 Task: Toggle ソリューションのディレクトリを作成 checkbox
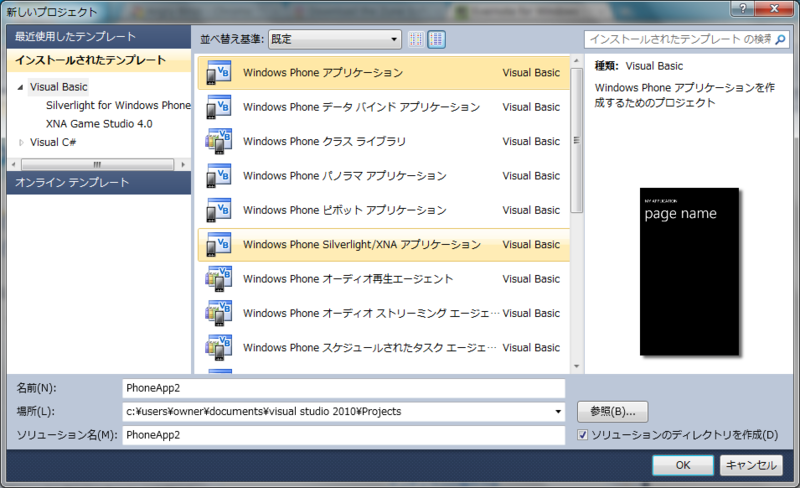click(582, 435)
